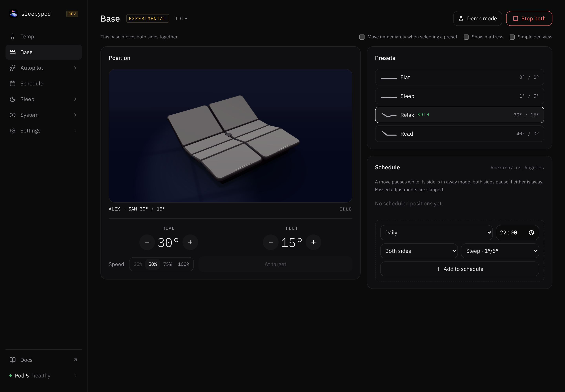Open the Sleep · 1°/5° preset dropdown
Screen dimensions: 565x392
point(500,251)
